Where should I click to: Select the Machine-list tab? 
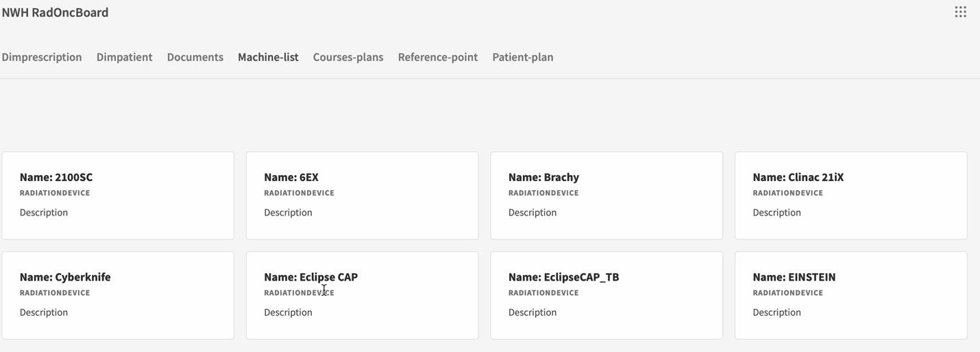(x=268, y=57)
